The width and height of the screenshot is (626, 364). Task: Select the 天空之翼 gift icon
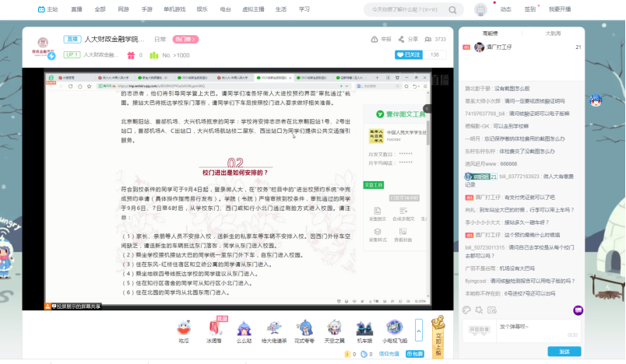pos(335,328)
